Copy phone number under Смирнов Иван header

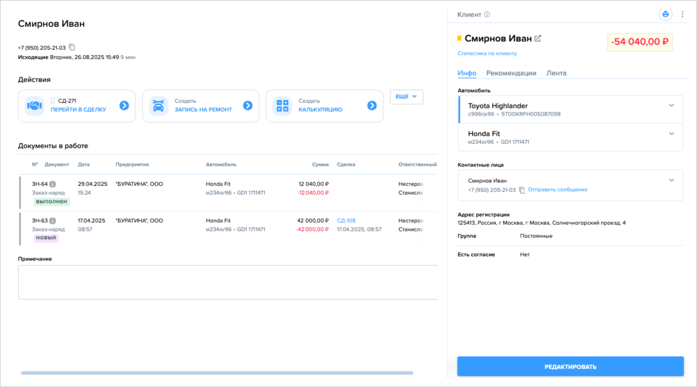(72, 47)
